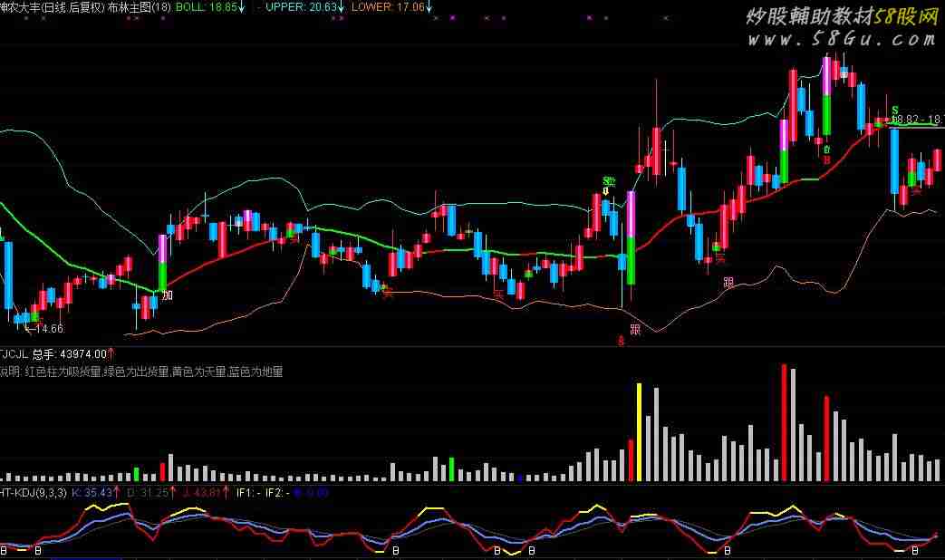Click the up arrow next to K: 35.43

click(x=116, y=493)
